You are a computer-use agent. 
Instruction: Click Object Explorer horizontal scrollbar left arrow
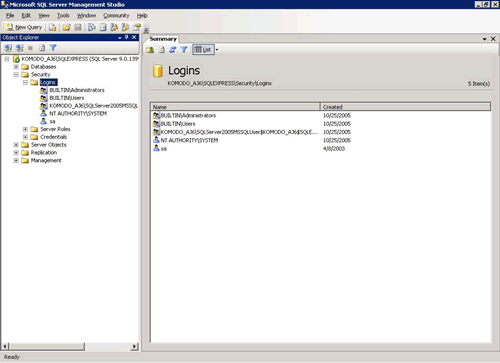(5, 347)
